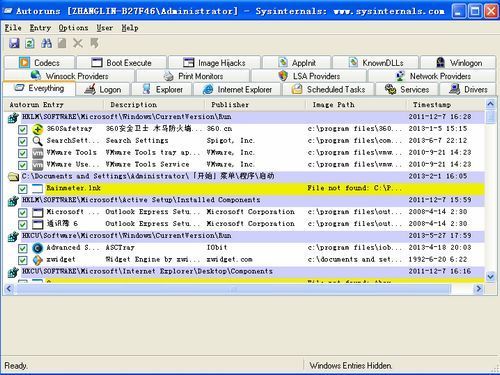
Task: Click the Save toolbar icon
Action: [x=14, y=43]
